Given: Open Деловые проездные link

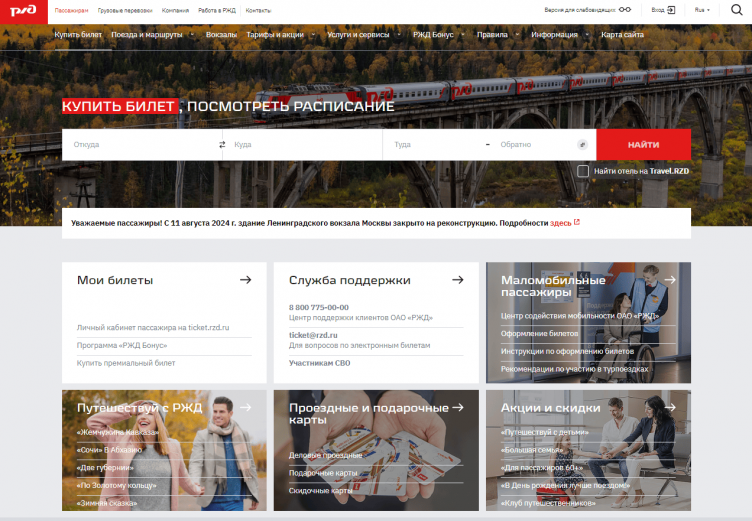Looking at the screenshot, I should coord(325,455).
